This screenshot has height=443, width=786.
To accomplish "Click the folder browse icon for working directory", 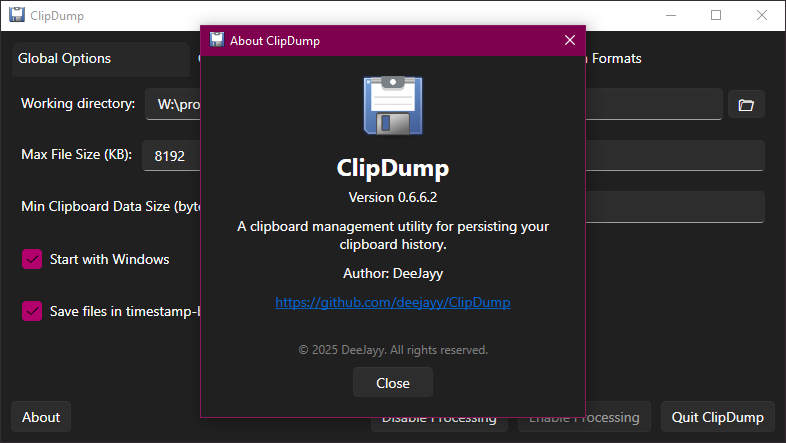I will coord(745,104).
